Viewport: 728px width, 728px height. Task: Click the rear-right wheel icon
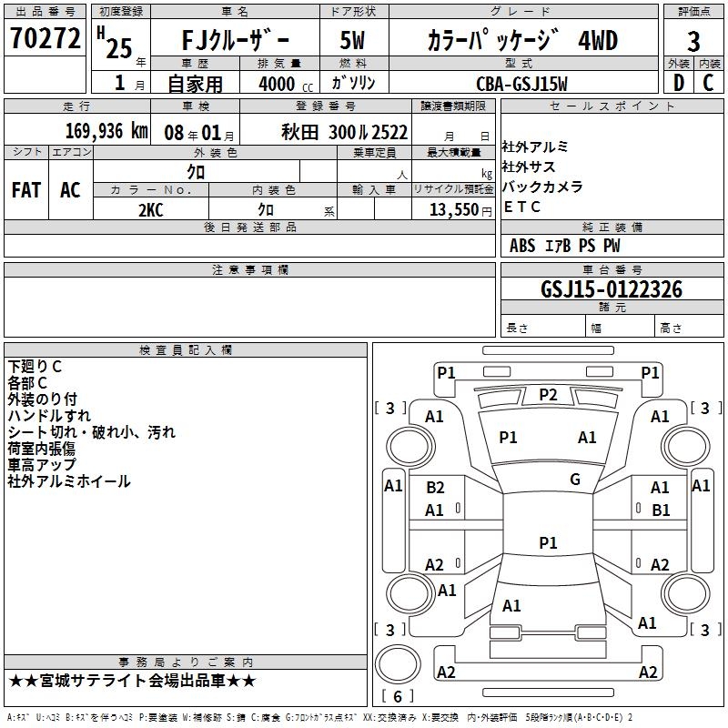pos(686,593)
